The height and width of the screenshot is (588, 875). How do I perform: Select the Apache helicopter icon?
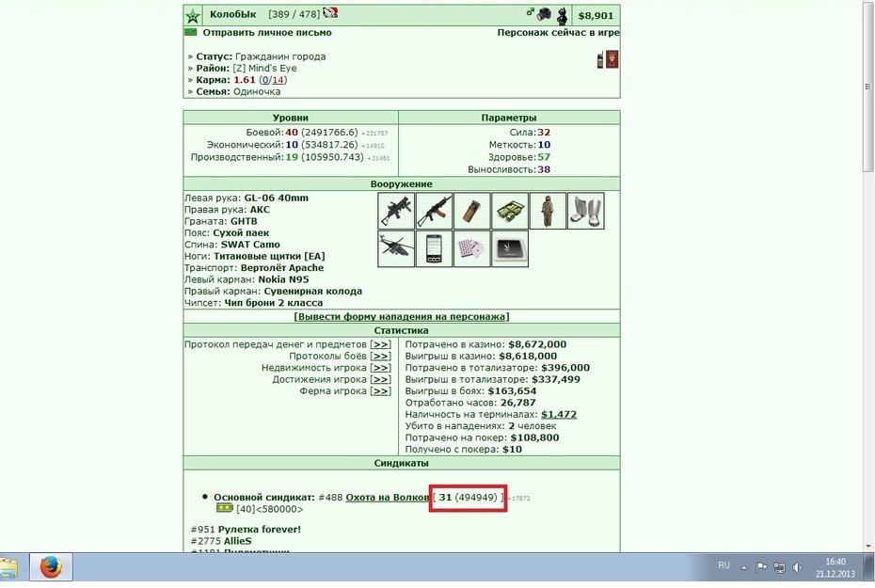click(x=396, y=248)
